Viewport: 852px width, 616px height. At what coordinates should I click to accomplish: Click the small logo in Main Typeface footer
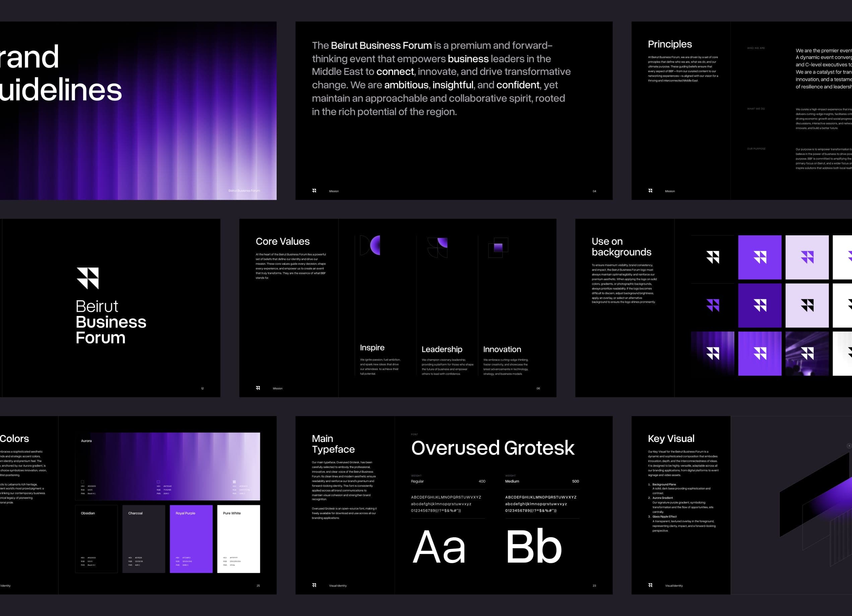tap(314, 585)
